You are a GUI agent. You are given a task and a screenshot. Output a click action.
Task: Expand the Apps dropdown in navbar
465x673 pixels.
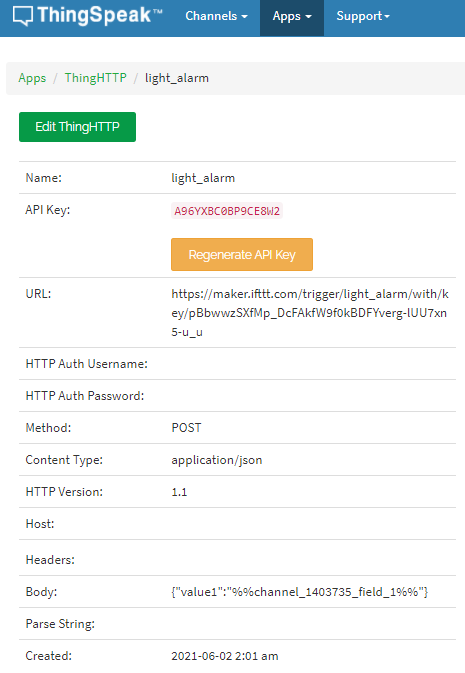(292, 16)
